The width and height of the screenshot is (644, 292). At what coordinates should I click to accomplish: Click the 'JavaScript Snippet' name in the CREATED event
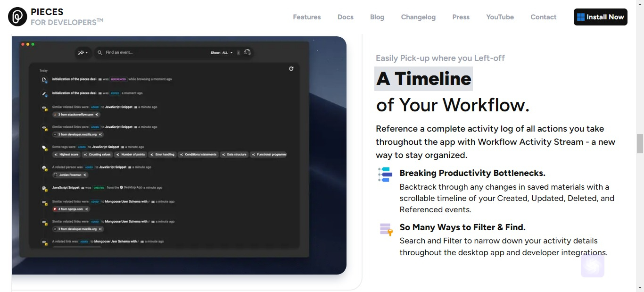[x=66, y=188]
